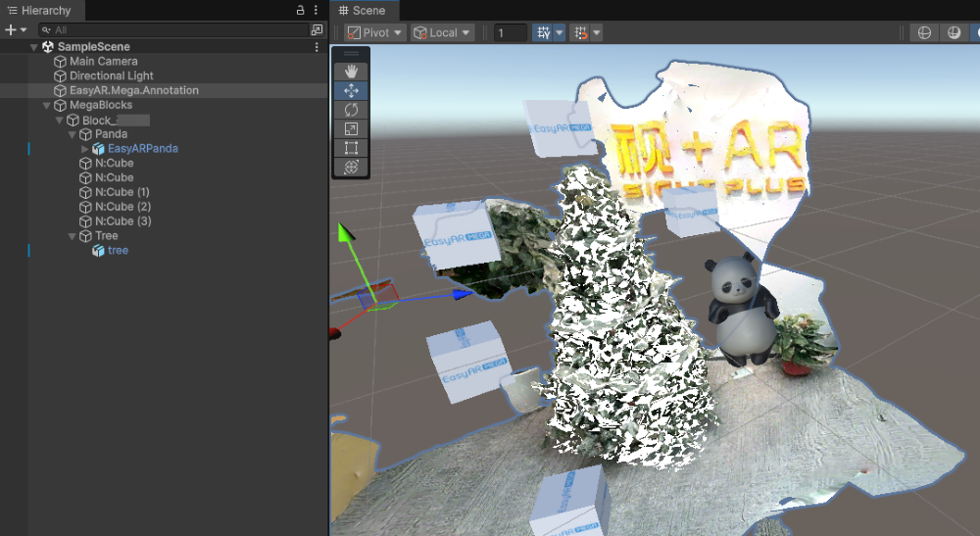Open the grid snapping dropdown arrow
The height and width of the screenshot is (536, 980).
click(560, 32)
